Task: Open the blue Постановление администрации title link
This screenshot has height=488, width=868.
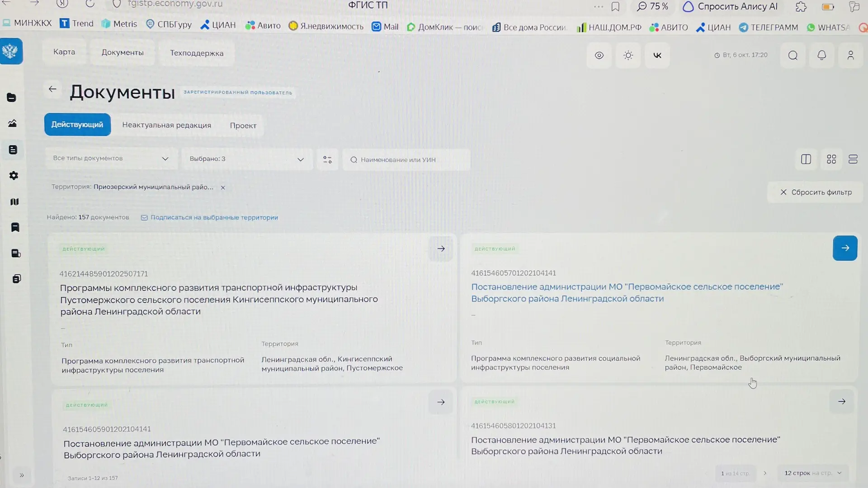Action: point(627,292)
